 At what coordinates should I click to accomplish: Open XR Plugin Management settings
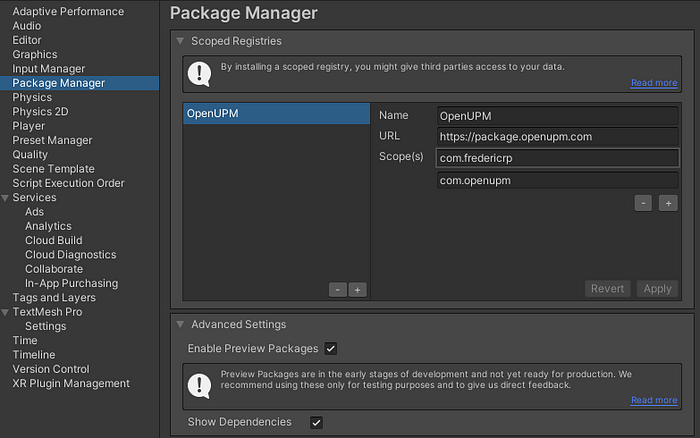click(x=71, y=383)
